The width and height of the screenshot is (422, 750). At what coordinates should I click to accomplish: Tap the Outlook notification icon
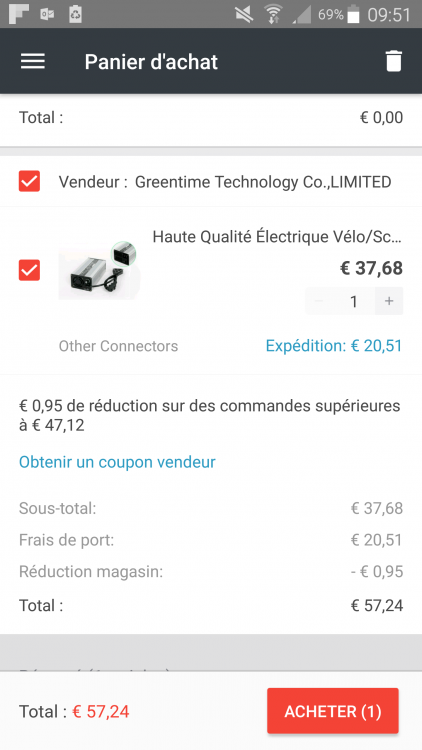point(47,14)
